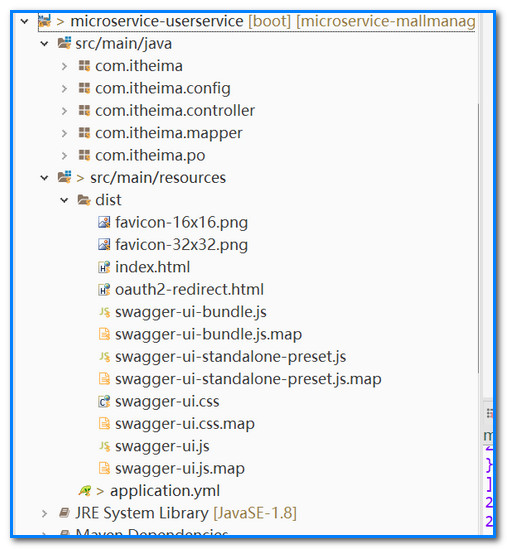The image size is (507, 549).
Task: Select the application.yml file name
Action: click(165, 491)
